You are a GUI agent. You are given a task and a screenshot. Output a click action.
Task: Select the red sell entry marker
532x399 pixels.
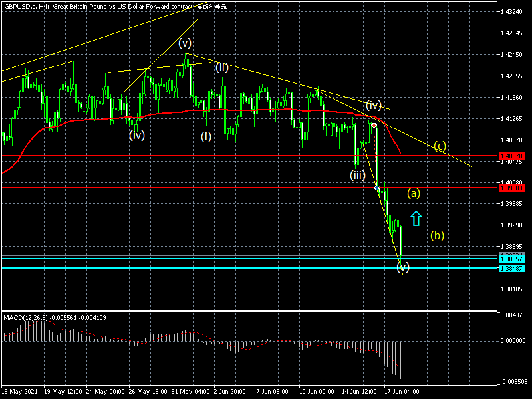[374, 125]
